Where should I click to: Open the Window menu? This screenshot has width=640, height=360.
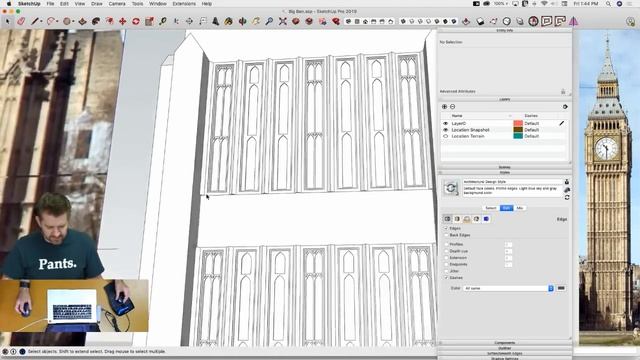158,4
